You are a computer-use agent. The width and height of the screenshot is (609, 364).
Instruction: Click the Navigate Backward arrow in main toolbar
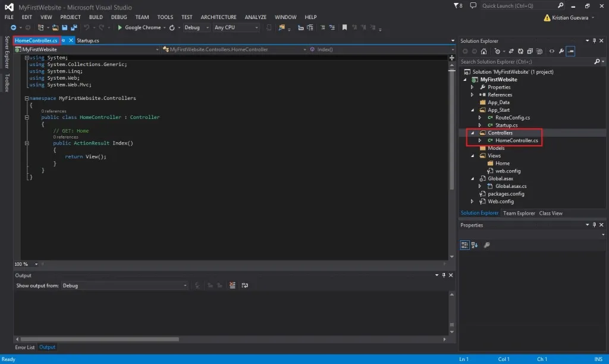click(x=13, y=27)
